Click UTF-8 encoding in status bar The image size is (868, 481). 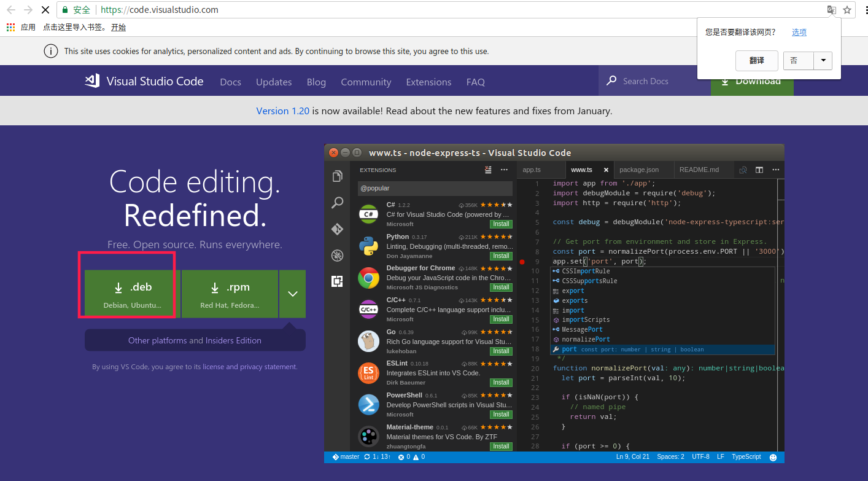[x=700, y=457]
